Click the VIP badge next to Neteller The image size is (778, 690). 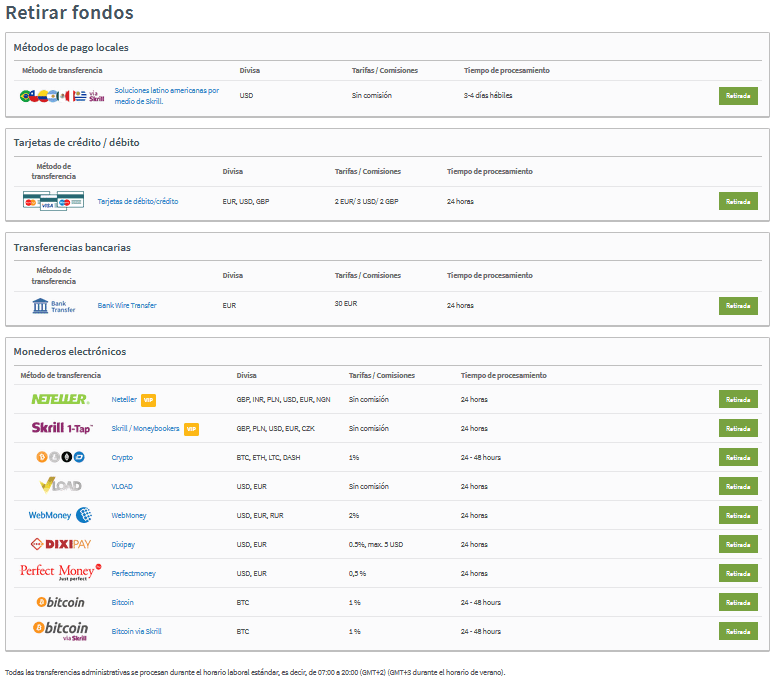click(x=148, y=400)
